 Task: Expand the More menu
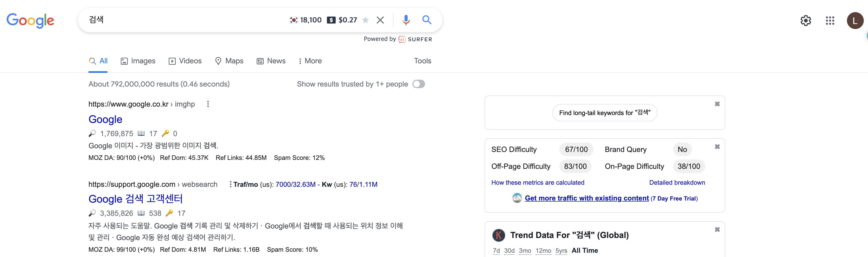click(310, 61)
